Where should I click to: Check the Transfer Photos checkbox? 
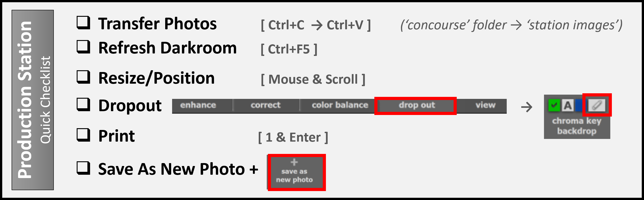pos(83,23)
